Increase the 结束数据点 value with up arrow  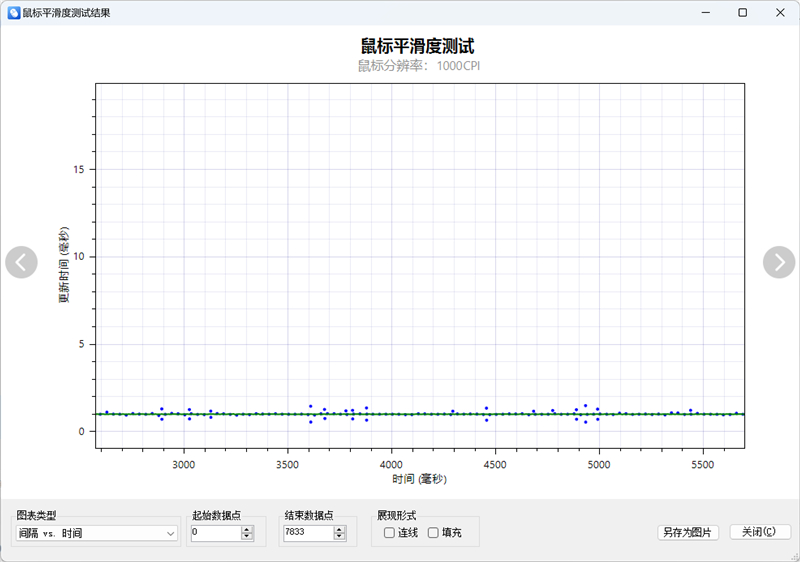pyautogui.click(x=339, y=530)
